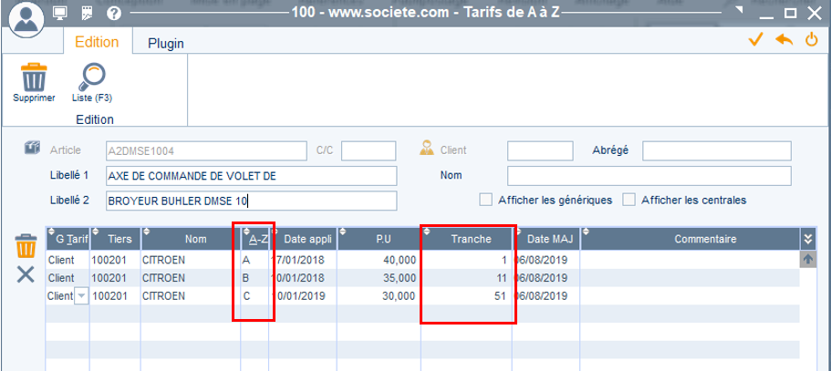The width and height of the screenshot is (831, 371).
Task: Sort by Nom column header
Action: (x=191, y=239)
